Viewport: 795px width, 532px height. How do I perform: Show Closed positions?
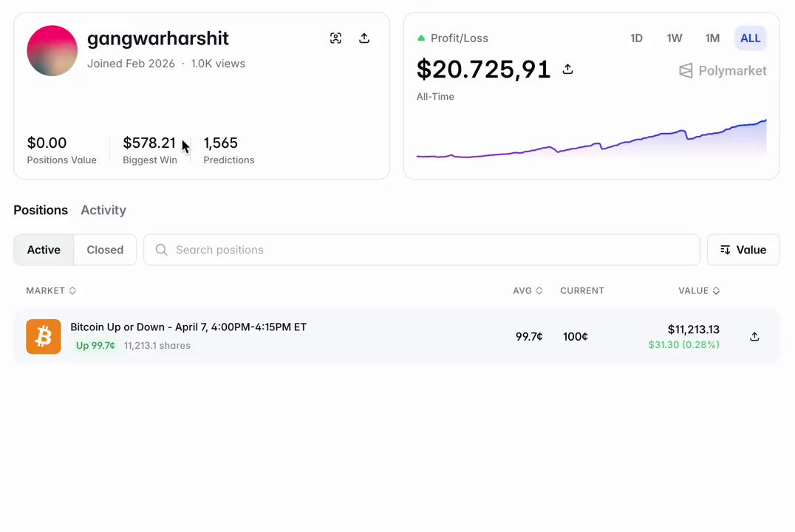[x=105, y=250]
